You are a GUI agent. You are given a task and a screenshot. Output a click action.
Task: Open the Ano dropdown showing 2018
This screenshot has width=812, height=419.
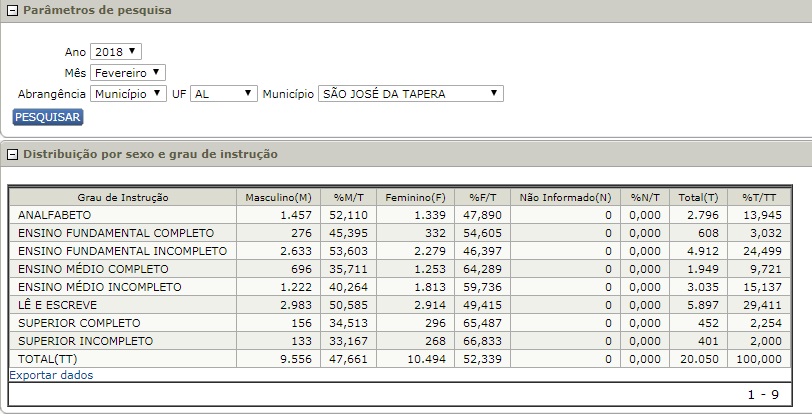click(116, 51)
